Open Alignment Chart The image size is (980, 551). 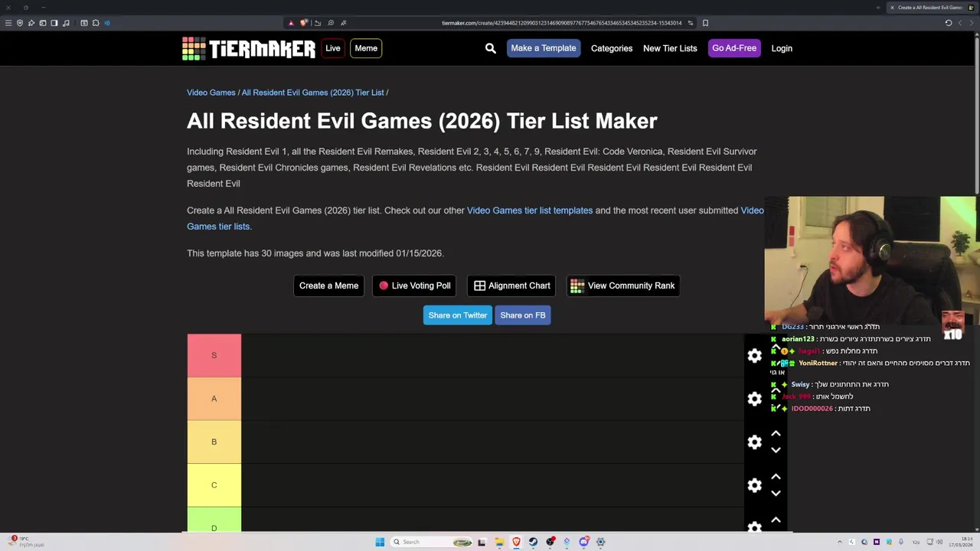511,285
